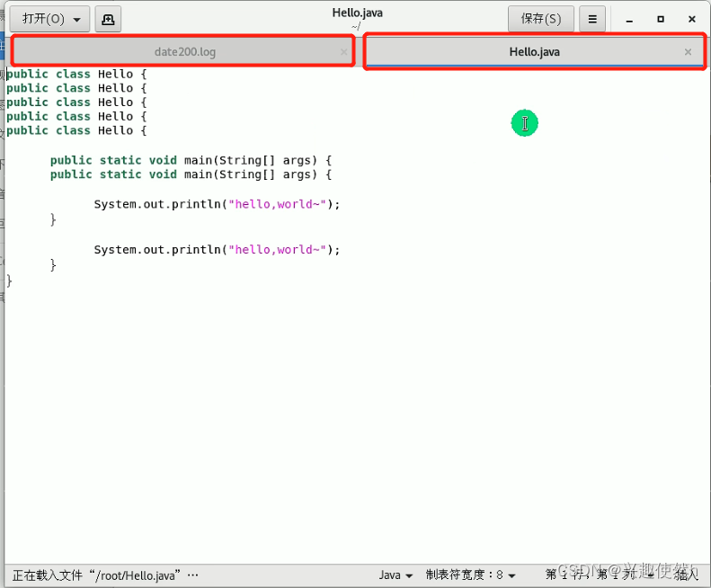Click the last closing brace in editor
The image size is (711, 588).
(10, 281)
